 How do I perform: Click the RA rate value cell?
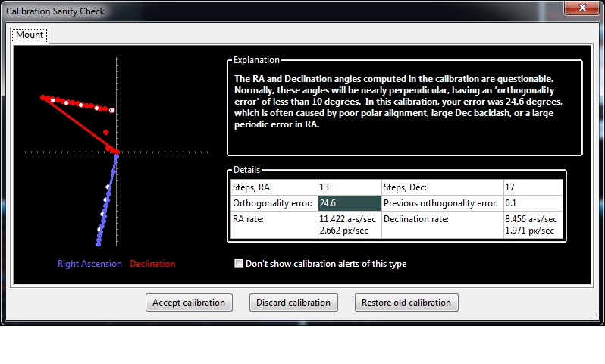pyautogui.click(x=350, y=224)
